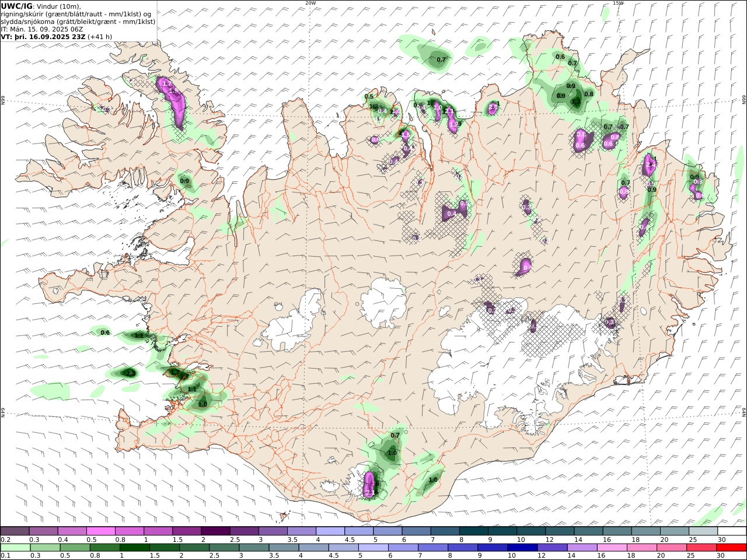
Task: Pick the palest green first swatch in bottom legend
Action: coord(15,548)
